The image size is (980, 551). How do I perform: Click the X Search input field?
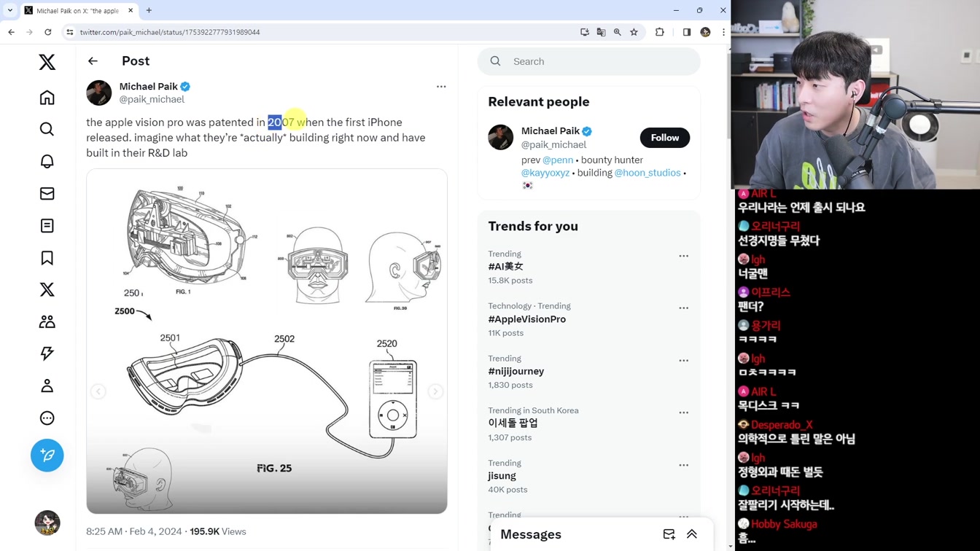[x=589, y=61]
